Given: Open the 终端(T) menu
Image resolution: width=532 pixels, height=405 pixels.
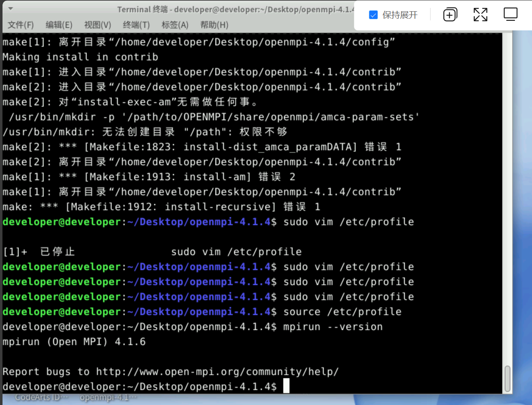Looking at the screenshot, I should point(136,25).
